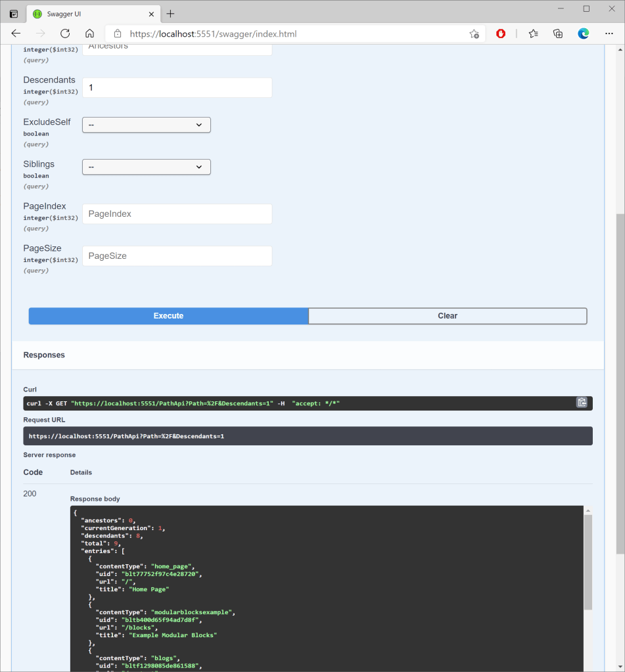Click the Clear button
Viewport: 625px width, 672px height.
pos(447,316)
